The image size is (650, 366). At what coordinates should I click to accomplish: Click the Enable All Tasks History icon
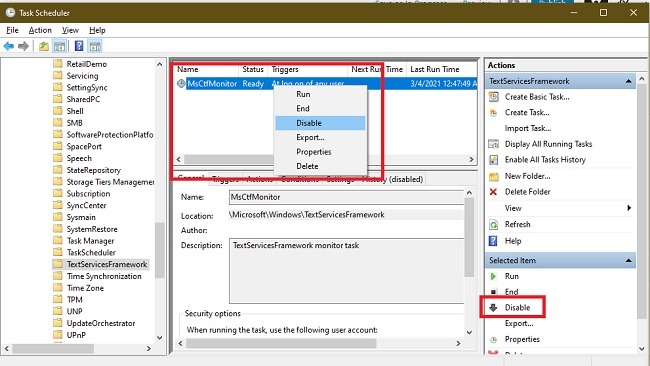[x=493, y=160]
